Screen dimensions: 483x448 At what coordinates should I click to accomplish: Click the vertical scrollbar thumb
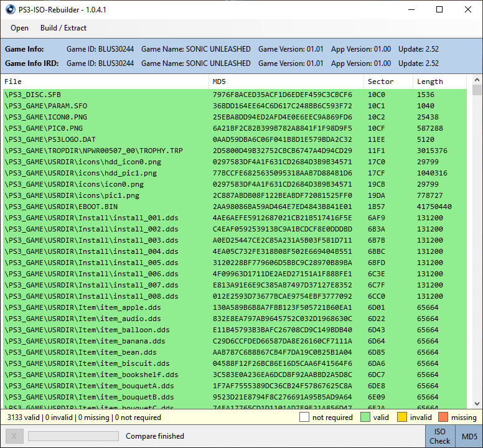477,90
